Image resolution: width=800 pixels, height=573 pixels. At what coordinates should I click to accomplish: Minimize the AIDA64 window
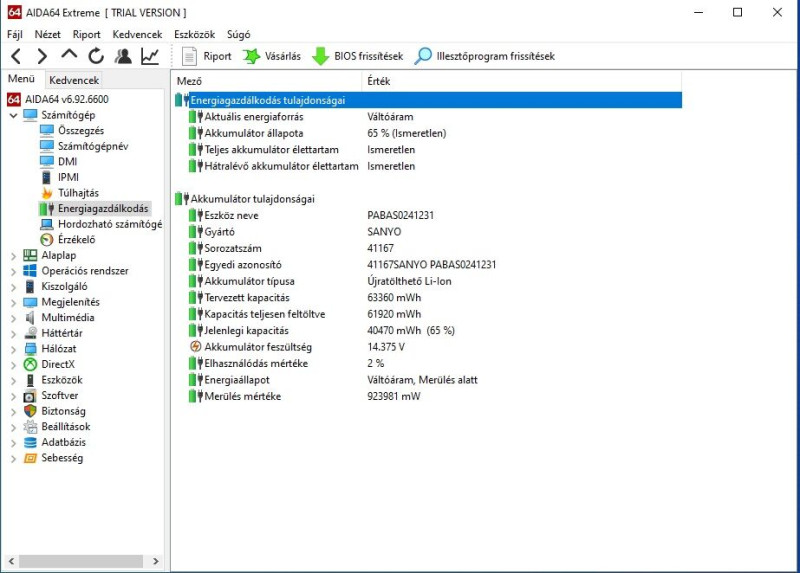click(698, 12)
